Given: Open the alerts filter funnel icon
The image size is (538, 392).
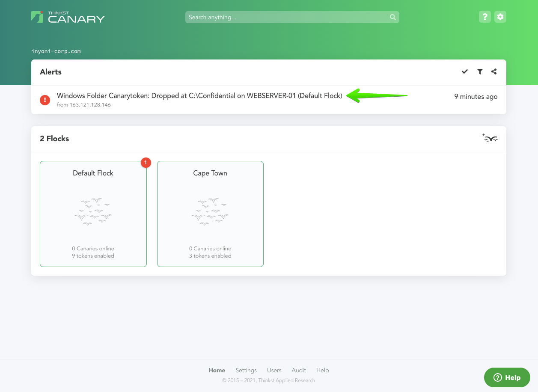Looking at the screenshot, I should click(480, 71).
